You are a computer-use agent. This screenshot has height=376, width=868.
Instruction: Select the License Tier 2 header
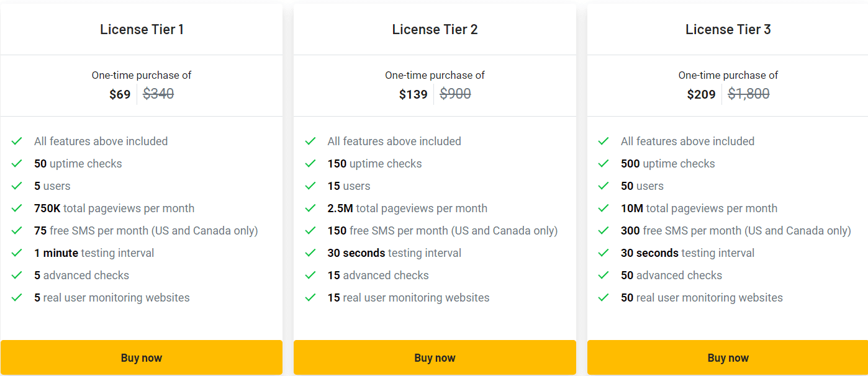[x=435, y=29]
